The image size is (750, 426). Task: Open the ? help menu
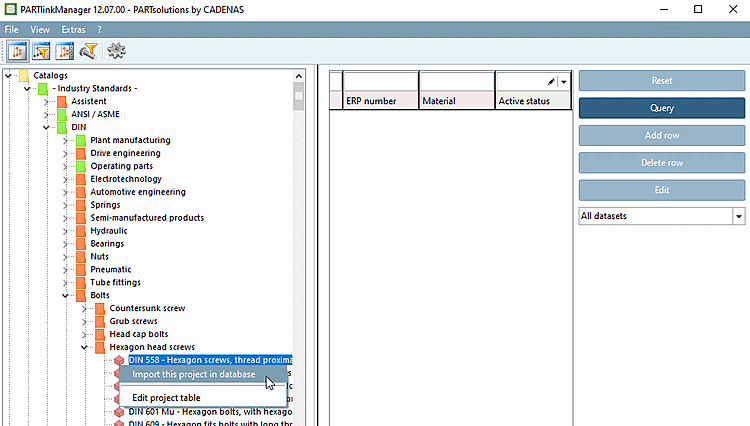pos(99,30)
